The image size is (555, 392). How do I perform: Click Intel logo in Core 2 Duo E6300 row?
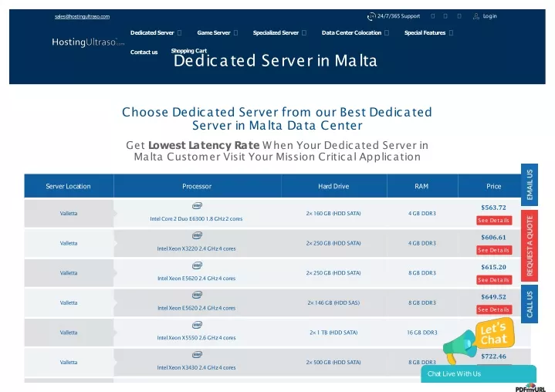(x=197, y=205)
